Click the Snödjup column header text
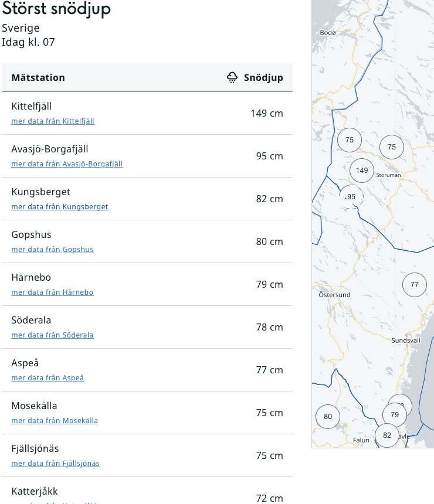The height and width of the screenshot is (504, 434). coord(263,78)
